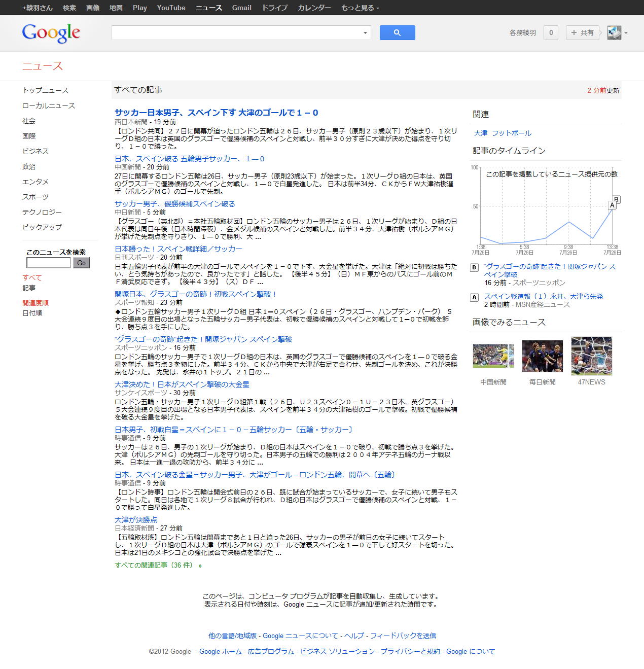The width and height of the screenshot is (644, 669).
Task: Click the notifications count 0 button
Action: pyautogui.click(x=551, y=33)
